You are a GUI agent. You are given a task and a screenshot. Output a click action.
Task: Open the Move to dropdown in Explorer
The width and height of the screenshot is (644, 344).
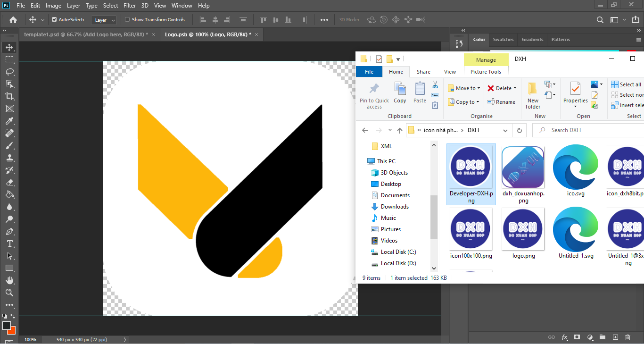(464, 88)
